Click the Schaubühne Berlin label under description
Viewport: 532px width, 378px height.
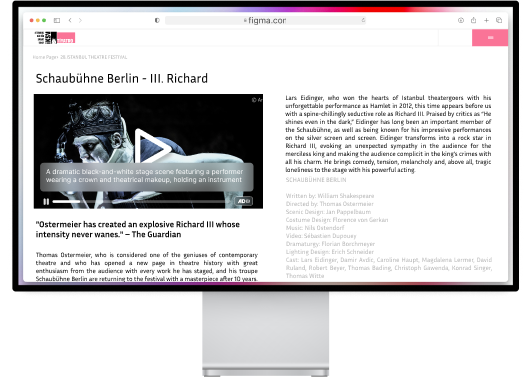click(316, 180)
